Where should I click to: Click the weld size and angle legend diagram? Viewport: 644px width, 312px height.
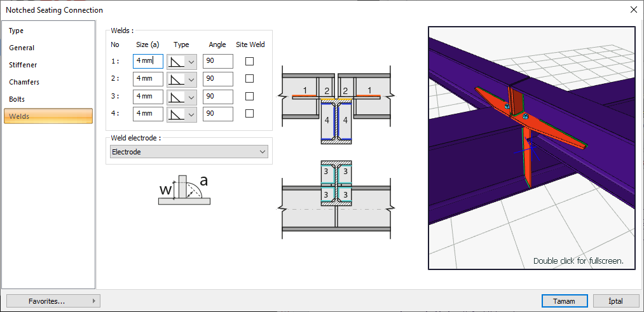[184, 189]
